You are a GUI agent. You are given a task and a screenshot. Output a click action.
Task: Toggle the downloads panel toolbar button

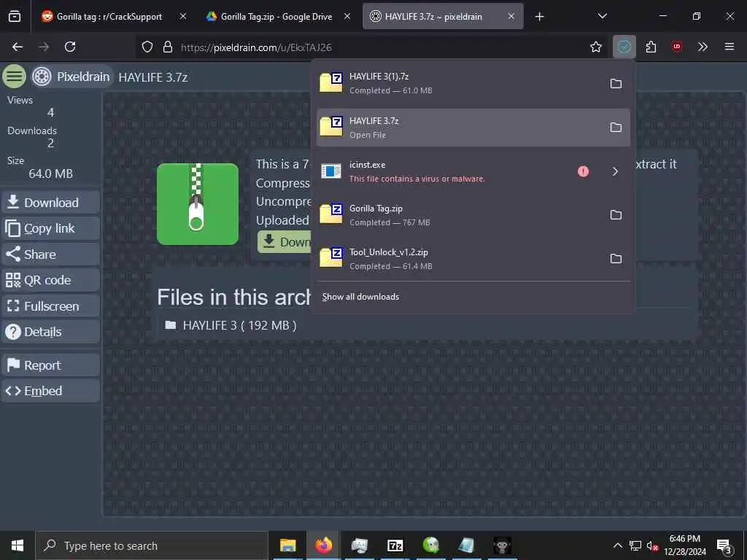click(x=624, y=47)
